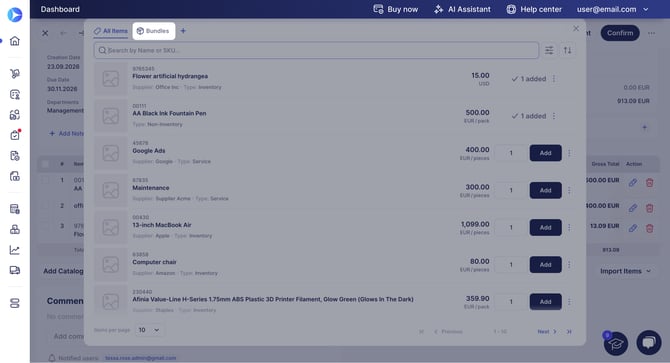Add Maintenance to the order

[x=546, y=190]
